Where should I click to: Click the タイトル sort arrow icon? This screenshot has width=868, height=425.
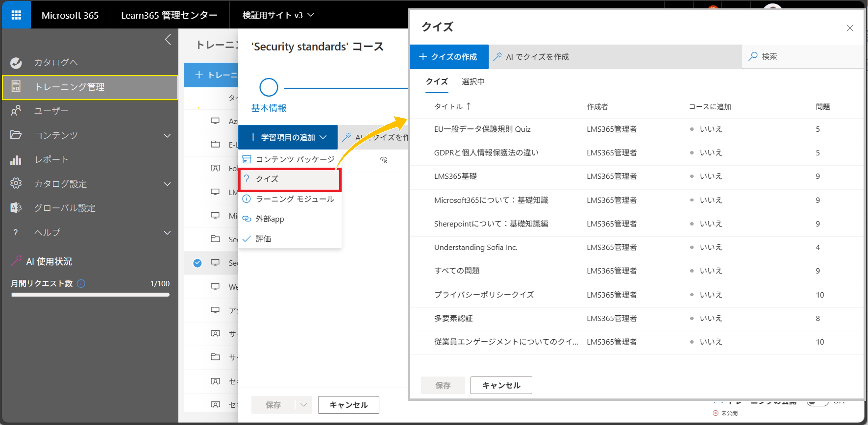(468, 106)
